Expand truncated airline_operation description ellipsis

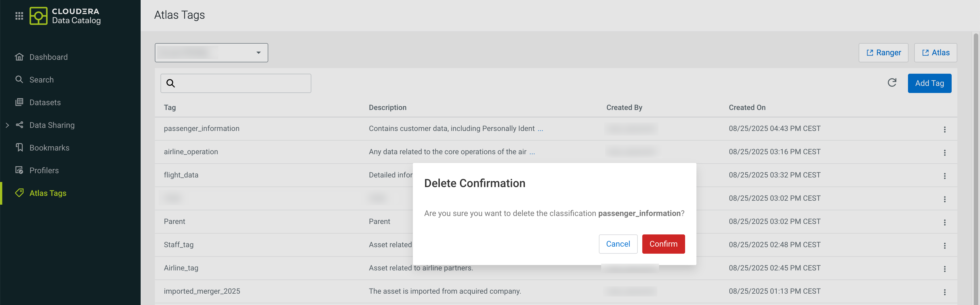point(532,152)
